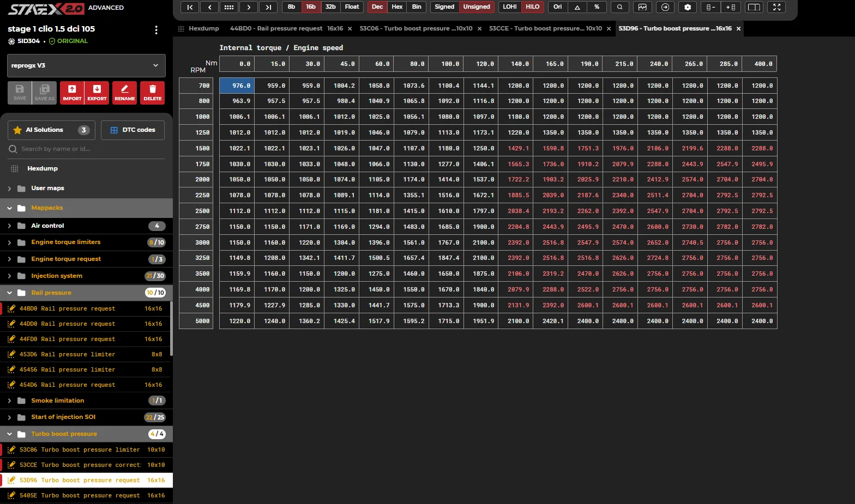Switch data format to 32b
855x504 pixels.
pyautogui.click(x=330, y=7)
